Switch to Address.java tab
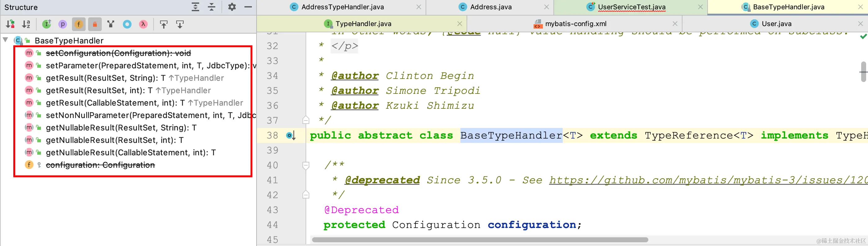The height and width of the screenshot is (246, 868). click(x=490, y=7)
